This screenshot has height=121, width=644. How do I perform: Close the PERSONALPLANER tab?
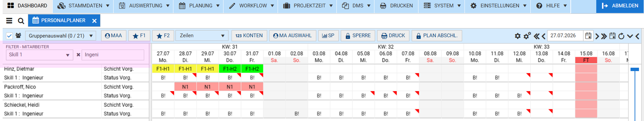[94, 21]
